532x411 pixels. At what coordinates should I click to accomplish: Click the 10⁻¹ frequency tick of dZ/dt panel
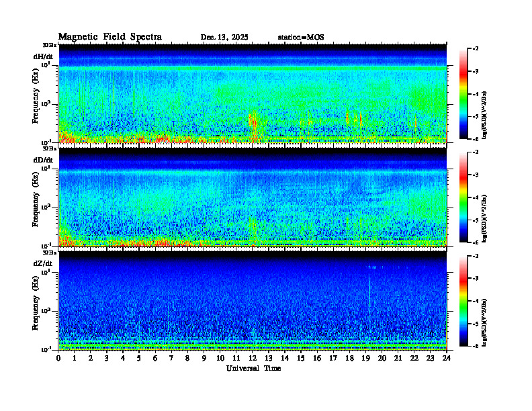(46, 349)
